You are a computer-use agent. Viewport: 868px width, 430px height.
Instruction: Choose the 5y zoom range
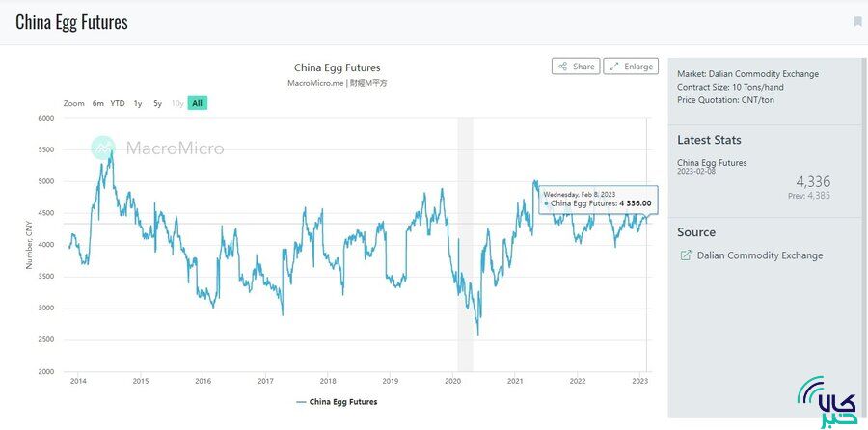point(157,103)
